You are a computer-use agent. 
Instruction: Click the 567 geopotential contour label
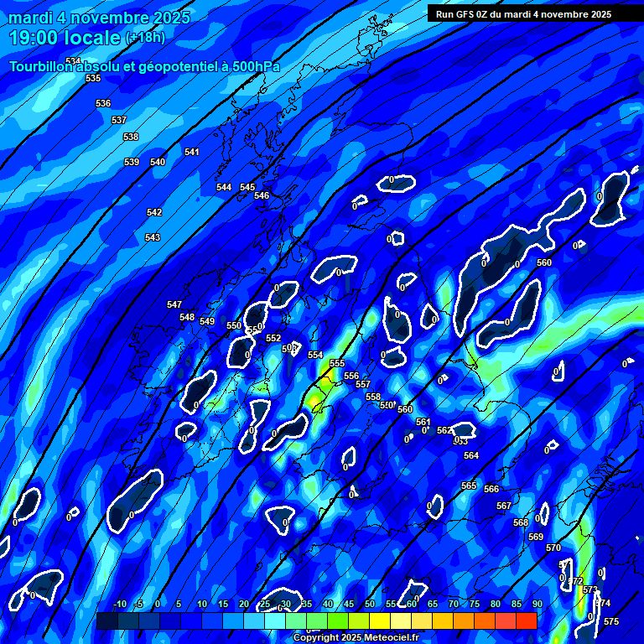(504, 506)
